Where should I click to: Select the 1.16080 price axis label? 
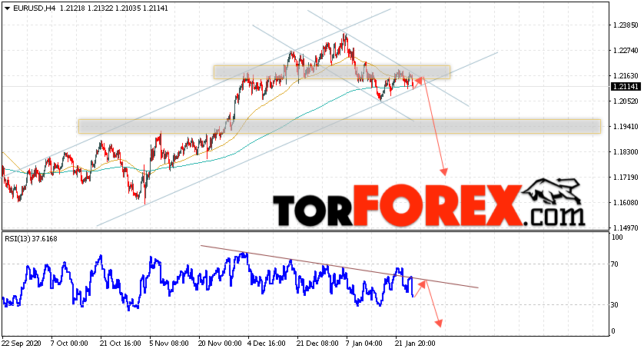[x=626, y=202]
